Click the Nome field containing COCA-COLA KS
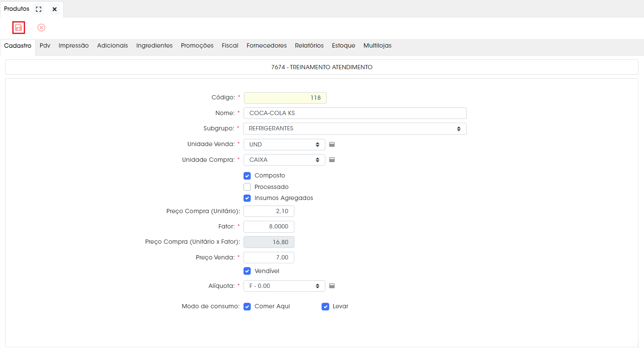644x352 pixels. 355,113
